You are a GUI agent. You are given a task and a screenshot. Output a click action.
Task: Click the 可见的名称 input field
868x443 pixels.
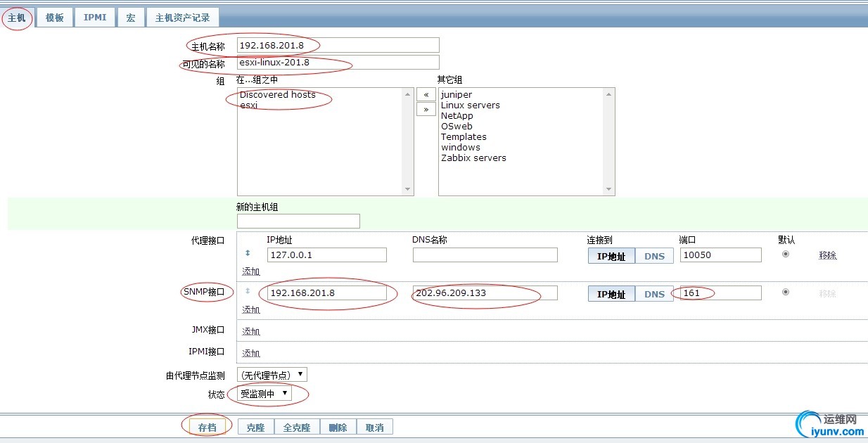[x=338, y=62]
